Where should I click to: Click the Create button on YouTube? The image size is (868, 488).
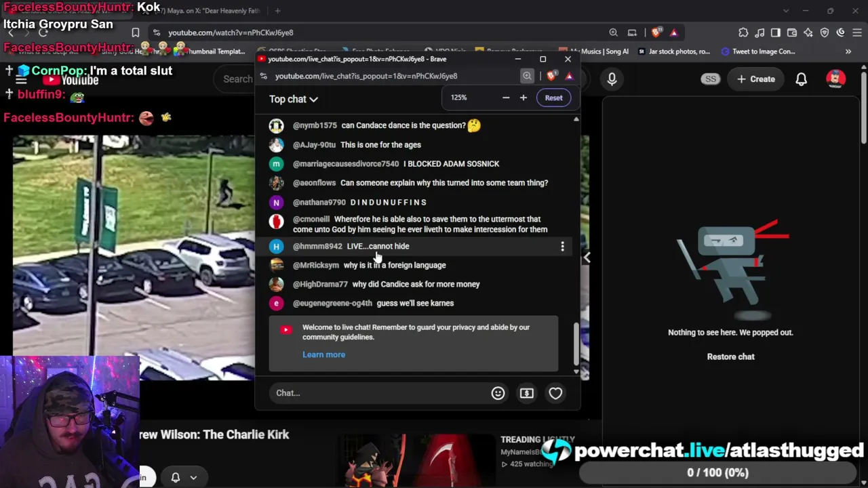pos(755,79)
